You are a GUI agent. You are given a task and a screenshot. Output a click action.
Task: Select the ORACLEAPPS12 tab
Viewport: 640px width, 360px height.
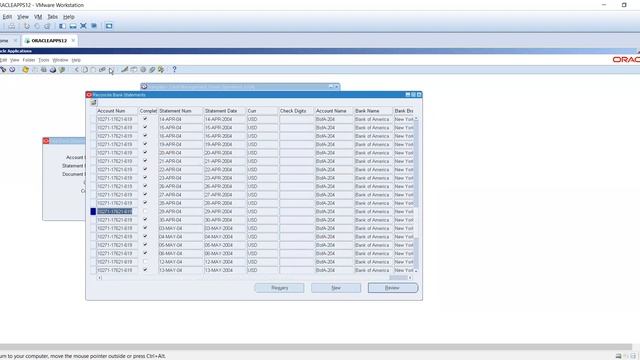49,41
